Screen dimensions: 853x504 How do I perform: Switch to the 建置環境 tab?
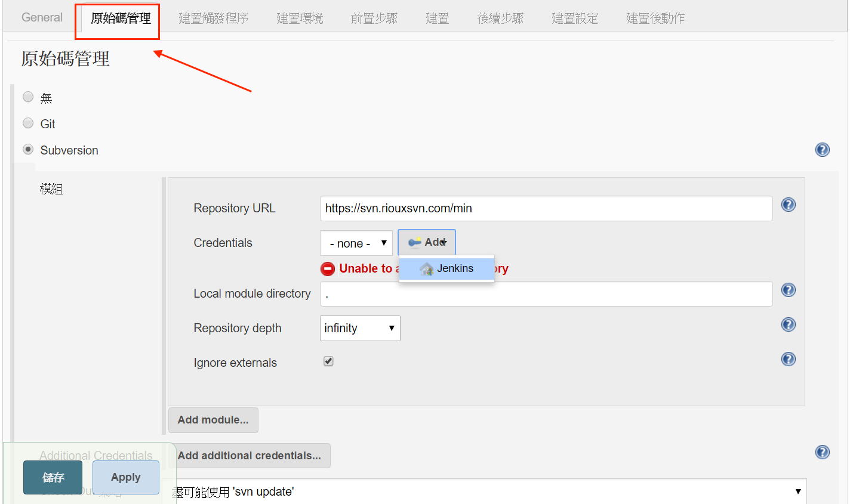pos(300,18)
